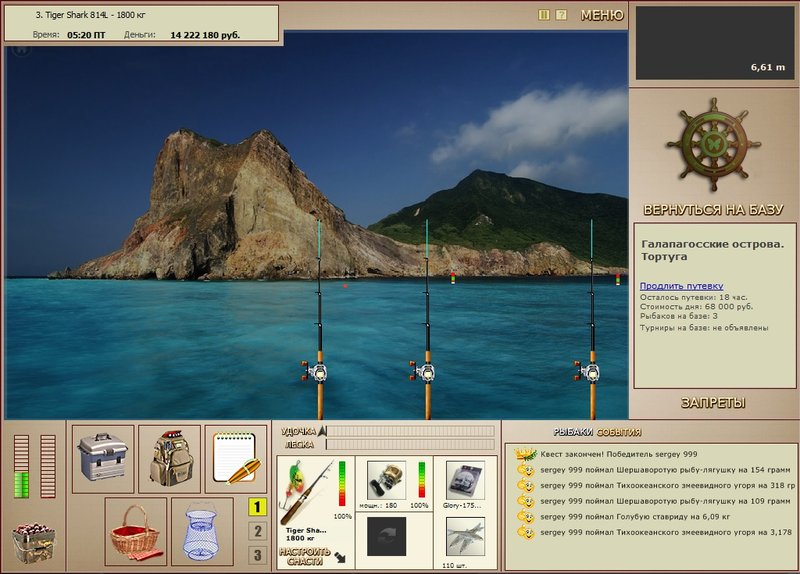Click the empty second level bar
The image size is (800, 574).
tap(48, 466)
